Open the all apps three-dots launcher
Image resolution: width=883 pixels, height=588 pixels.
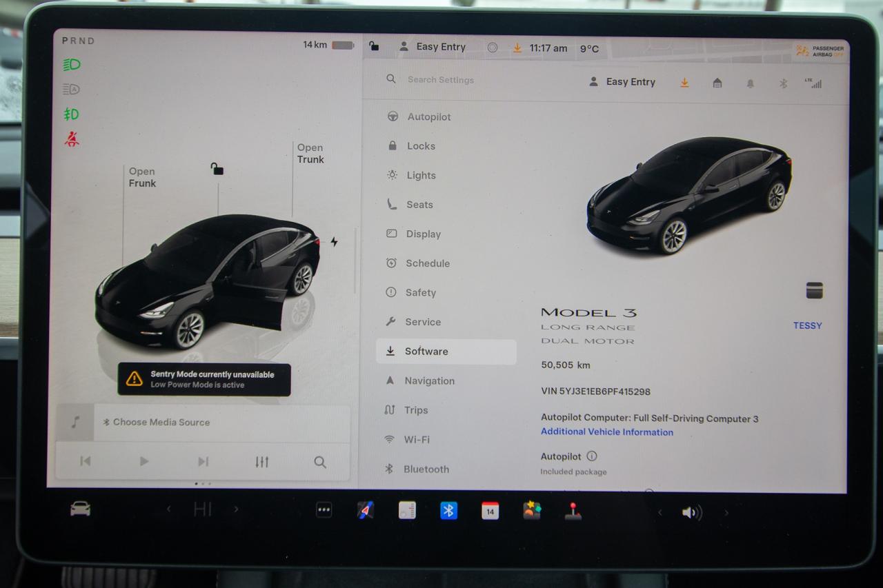tap(324, 510)
